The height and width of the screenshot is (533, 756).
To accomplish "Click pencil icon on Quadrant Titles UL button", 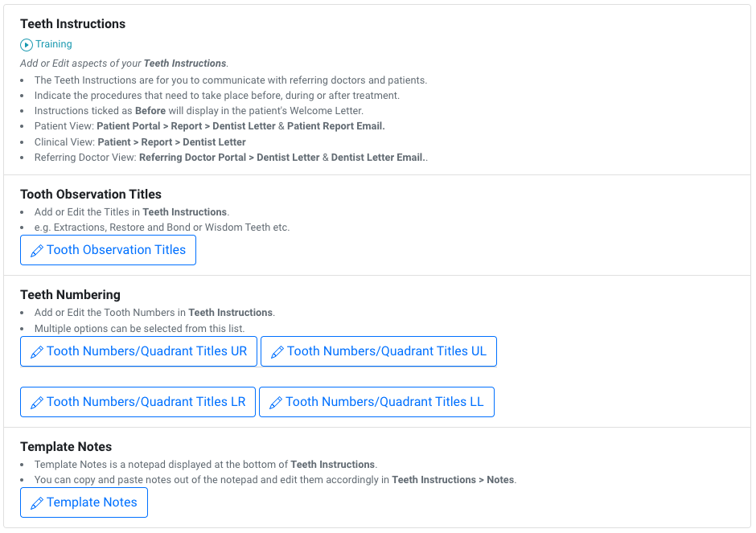I will (x=277, y=352).
